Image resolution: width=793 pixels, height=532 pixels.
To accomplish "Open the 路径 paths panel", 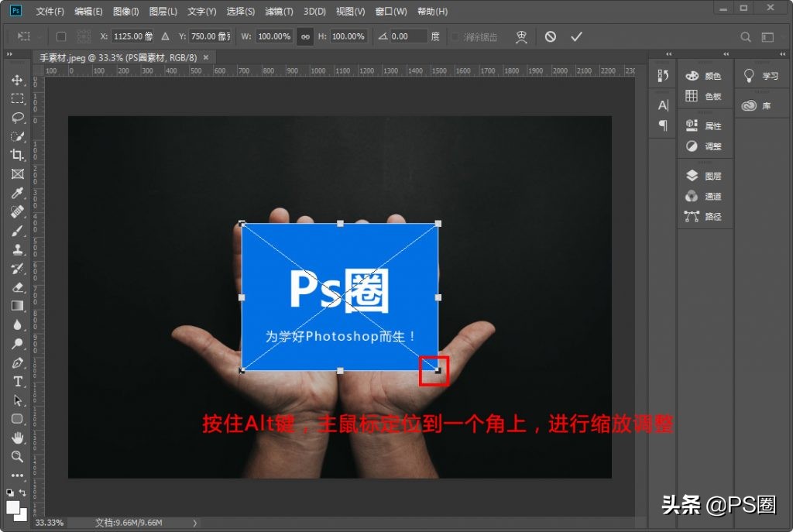I will (705, 217).
